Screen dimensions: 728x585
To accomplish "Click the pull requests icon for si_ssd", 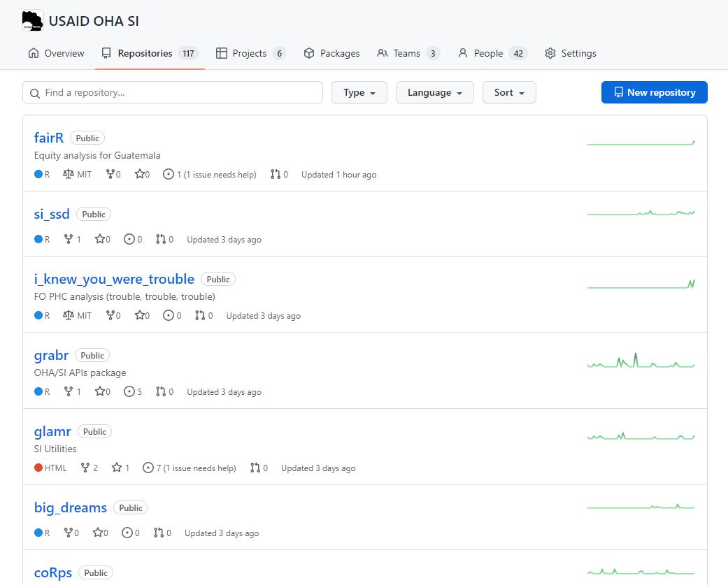I will pyautogui.click(x=161, y=239).
